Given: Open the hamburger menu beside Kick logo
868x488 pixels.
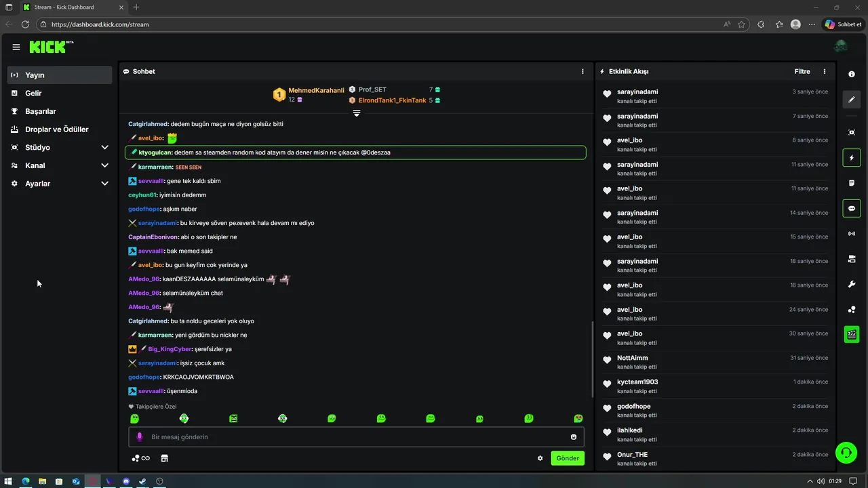Looking at the screenshot, I should point(16,47).
